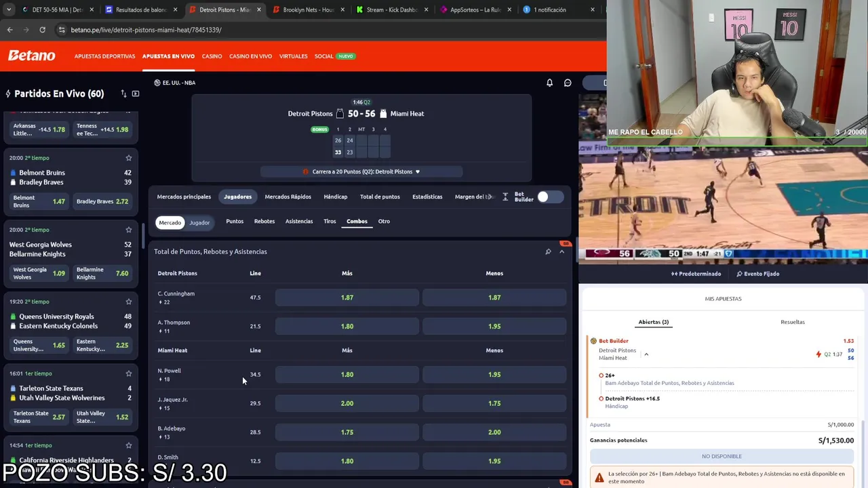The image size is (868, 488).
Task: Click the Miami Heat jersey icon in scoreboard
Action: tap(383, 114)
